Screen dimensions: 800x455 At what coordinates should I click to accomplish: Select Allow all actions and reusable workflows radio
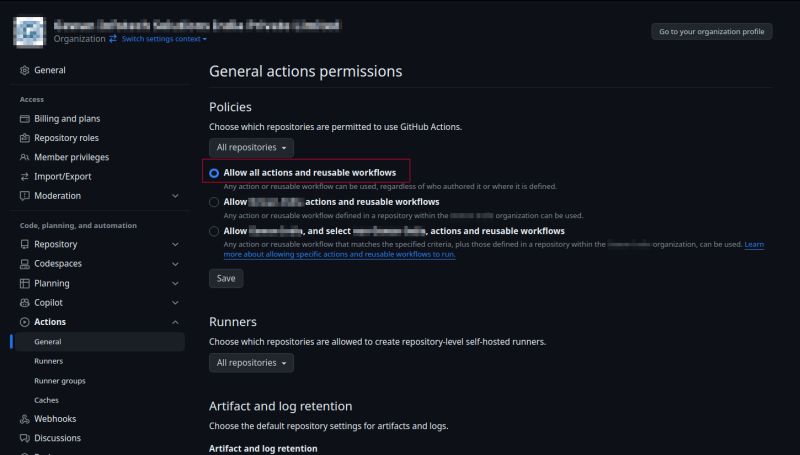(x=214, y=173)
